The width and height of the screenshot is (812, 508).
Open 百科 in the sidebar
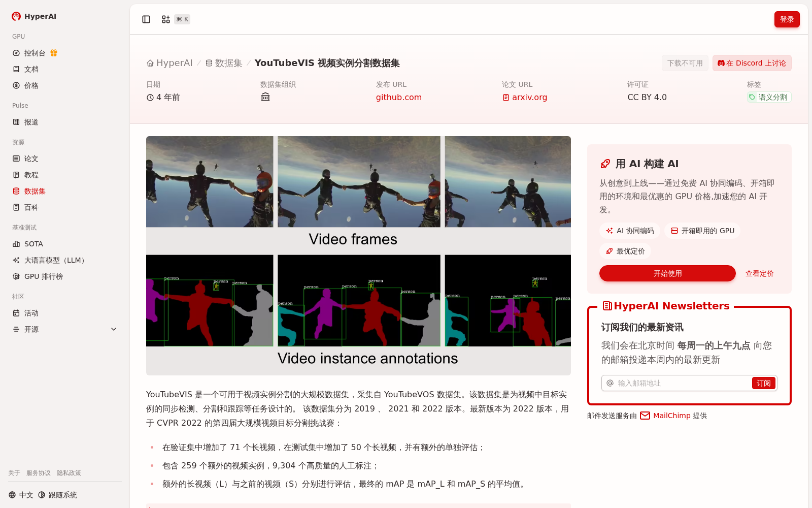coord(65,207)
